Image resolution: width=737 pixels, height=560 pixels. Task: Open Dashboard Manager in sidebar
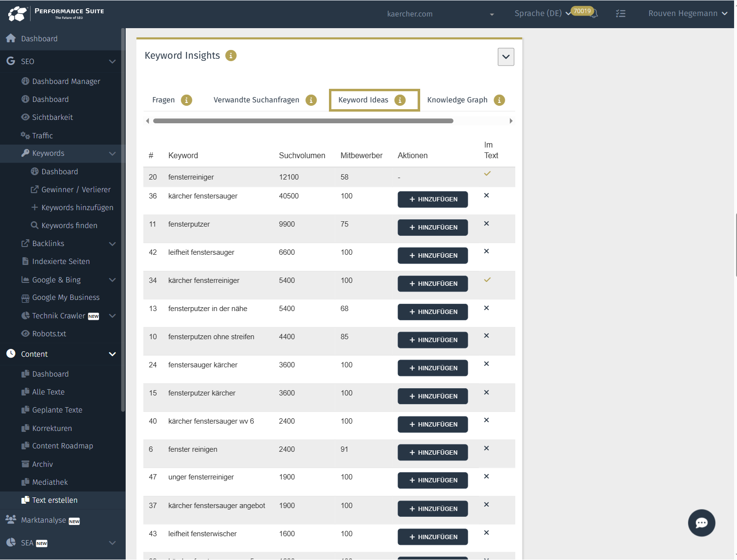66,82
